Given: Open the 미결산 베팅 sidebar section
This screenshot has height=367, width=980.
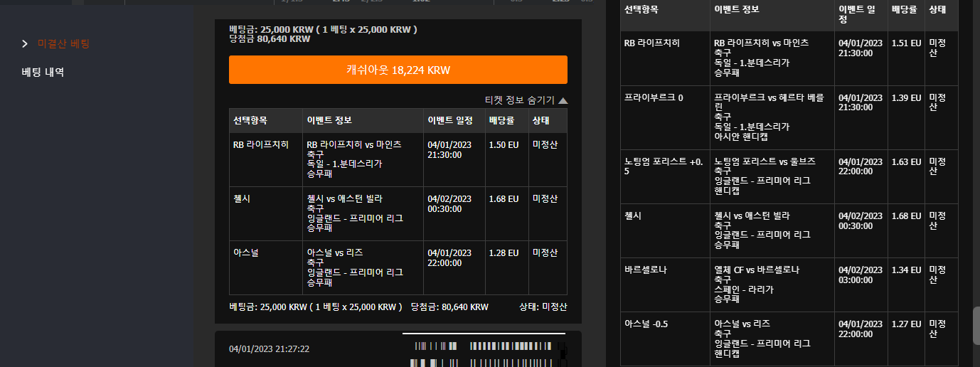Looking at the screenshot, I should coord(64,44).
